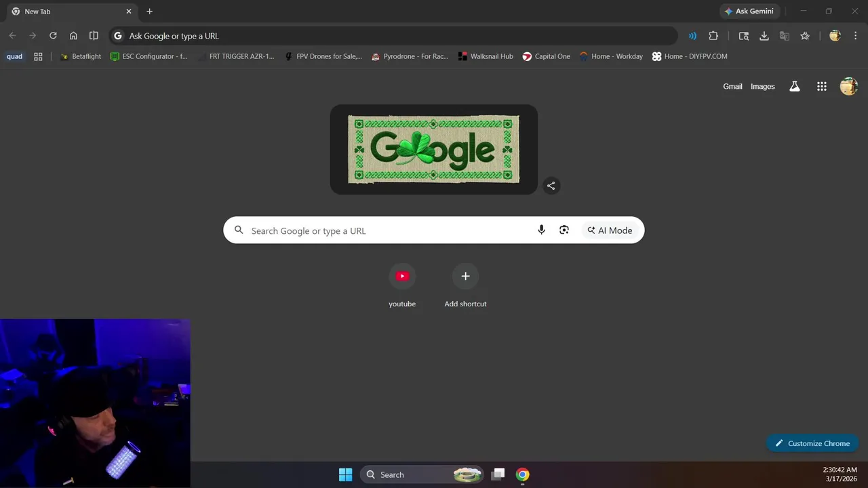Viewport: 868px width, 488px height.
Task: Open Customize Chrome
Action: pyautogui.click(x=812, y=443)
